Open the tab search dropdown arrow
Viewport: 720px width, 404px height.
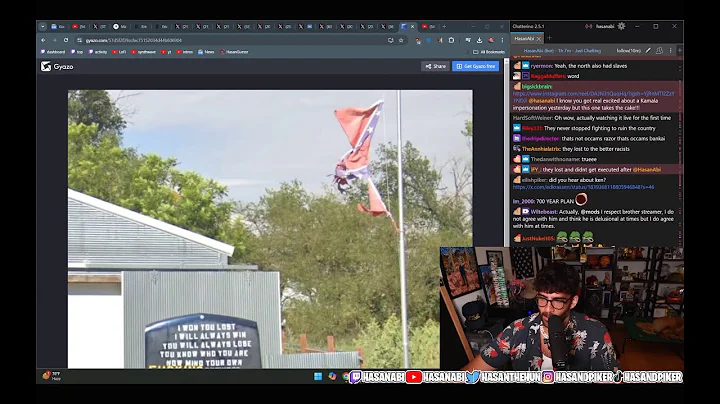coord(43,27)
